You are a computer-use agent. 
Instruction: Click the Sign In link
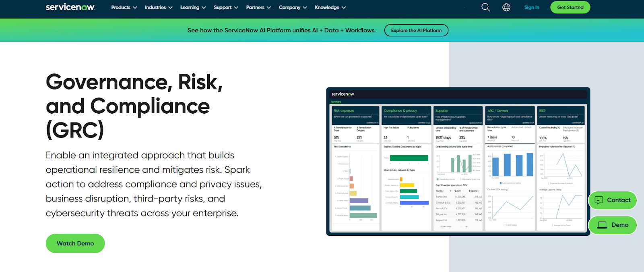(532, 7)
